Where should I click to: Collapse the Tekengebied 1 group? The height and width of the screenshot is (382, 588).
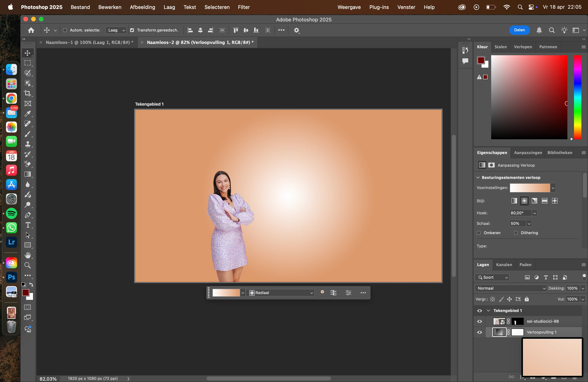point(488,311)
